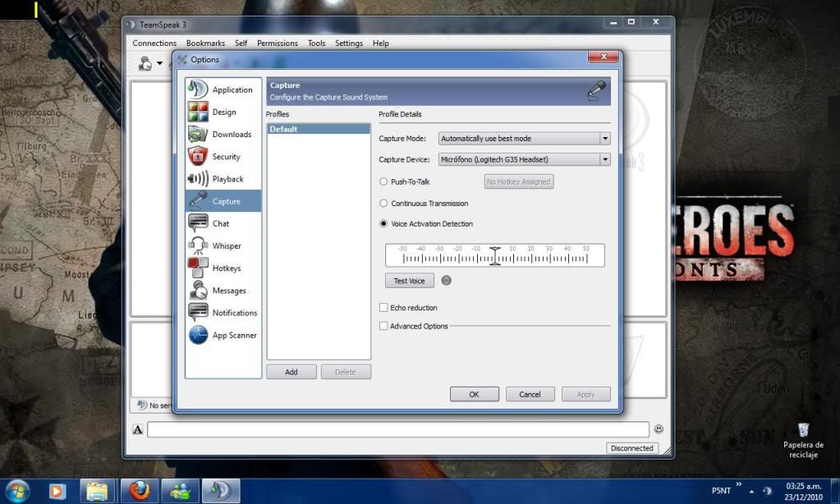The image size is (840, 504).
Task: Enable the Advanced Options checkbox
Action: (383, 326)
